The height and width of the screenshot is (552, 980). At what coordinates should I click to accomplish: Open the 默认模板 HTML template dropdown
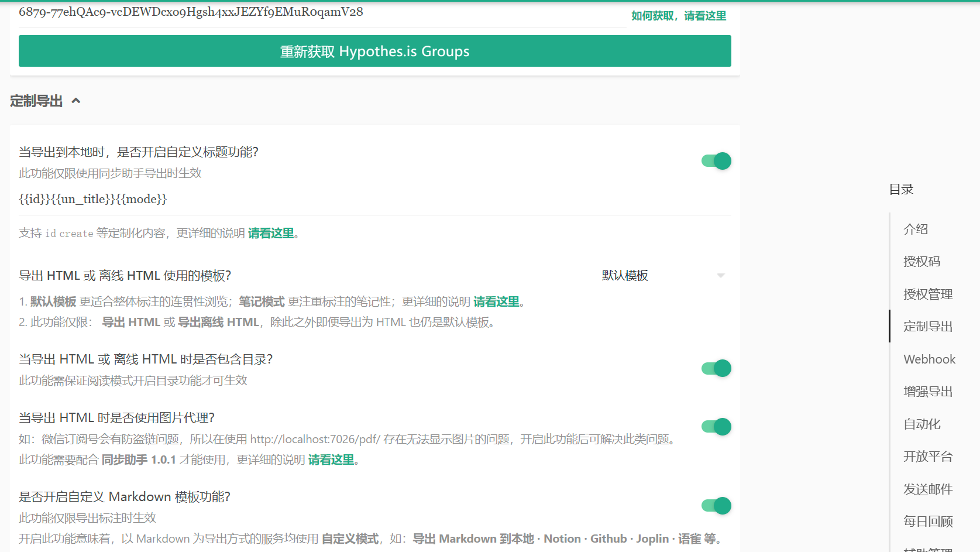pos(664,275)
